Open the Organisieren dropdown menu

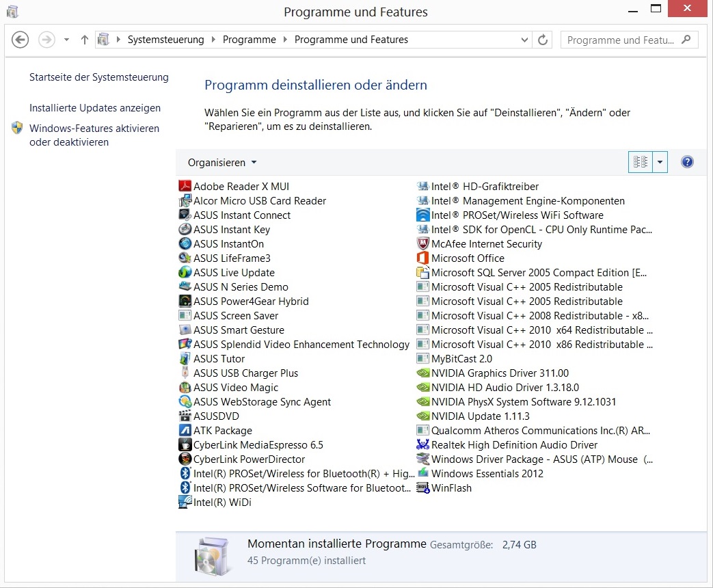click(222, 162)
